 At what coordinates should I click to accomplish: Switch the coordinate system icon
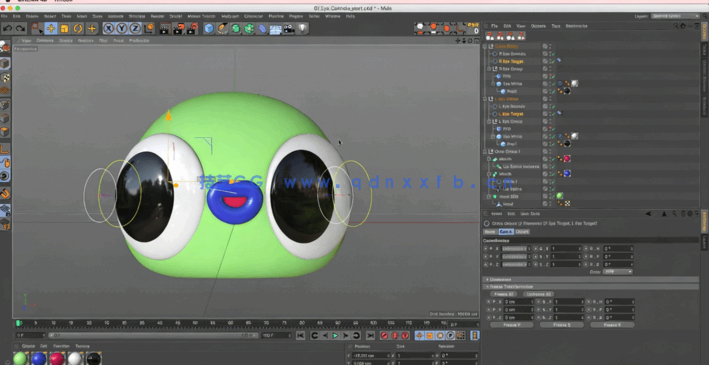click(x=149, y=28)
